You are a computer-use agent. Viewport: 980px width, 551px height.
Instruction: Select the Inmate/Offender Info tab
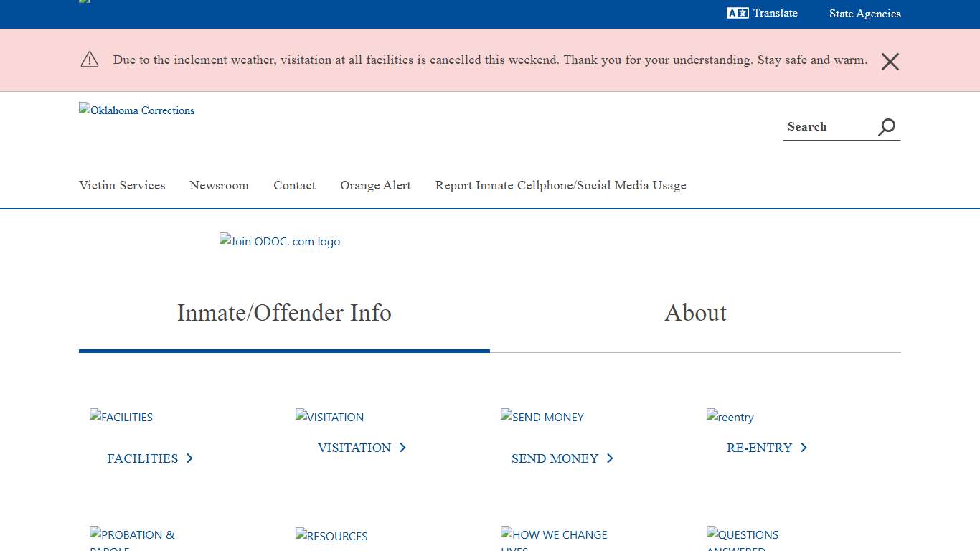[284, 313]
